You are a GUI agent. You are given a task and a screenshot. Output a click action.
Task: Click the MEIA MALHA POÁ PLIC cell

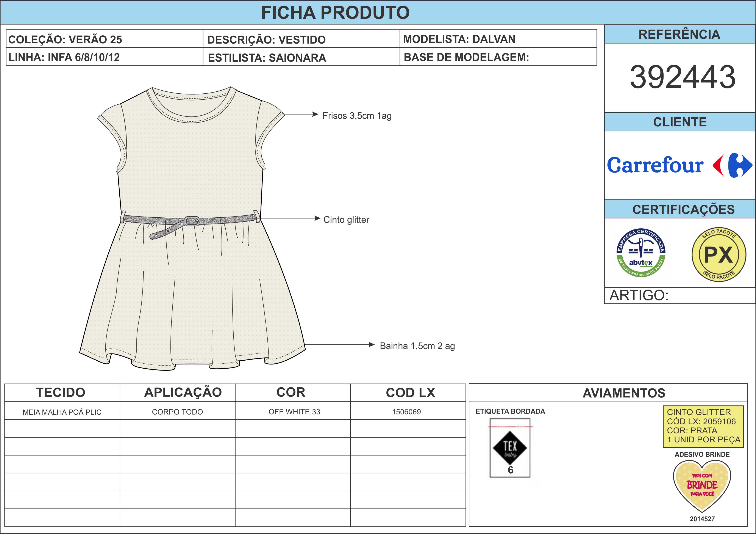[62, 412]
